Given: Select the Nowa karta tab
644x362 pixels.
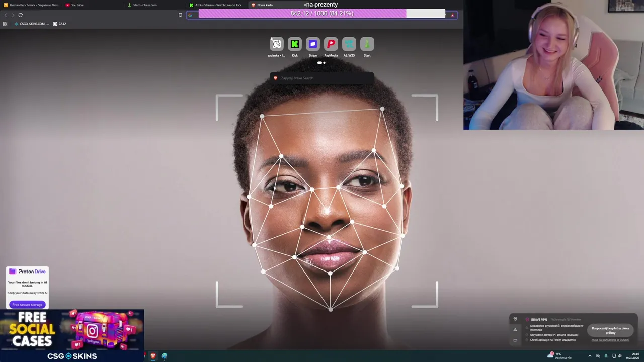Looking at the screenshot, I should pyautogui.click(x=278, y=5).
